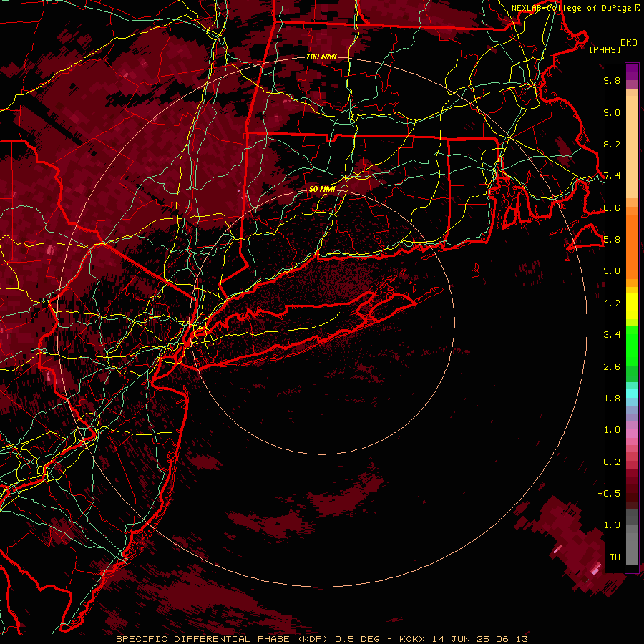
Task: Click the 1.8 value on color scale
Action: coord(612,399)
